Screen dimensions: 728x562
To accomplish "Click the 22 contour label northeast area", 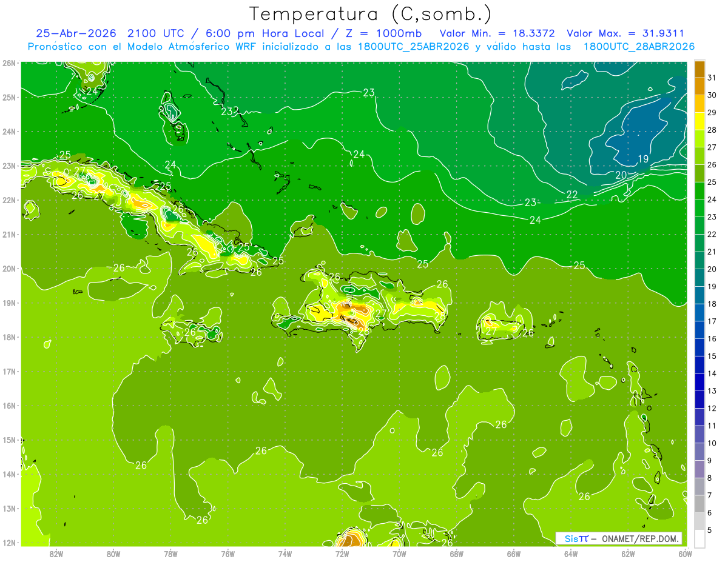I will (x=572, y=195).
